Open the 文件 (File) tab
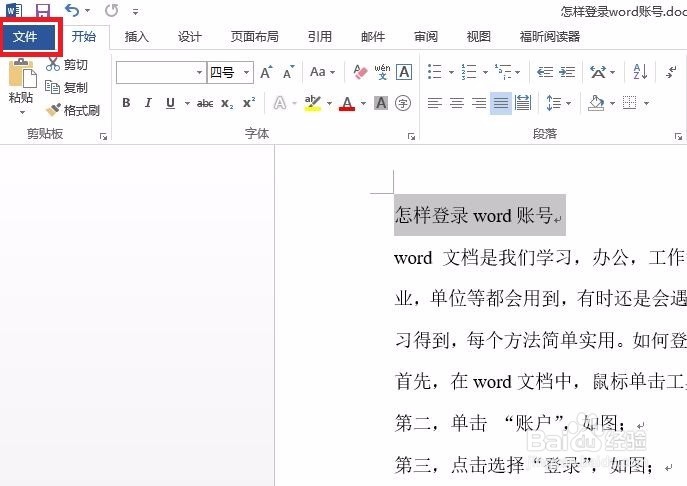The height and width of the screenshot is (486, 687). click(28, 36)
